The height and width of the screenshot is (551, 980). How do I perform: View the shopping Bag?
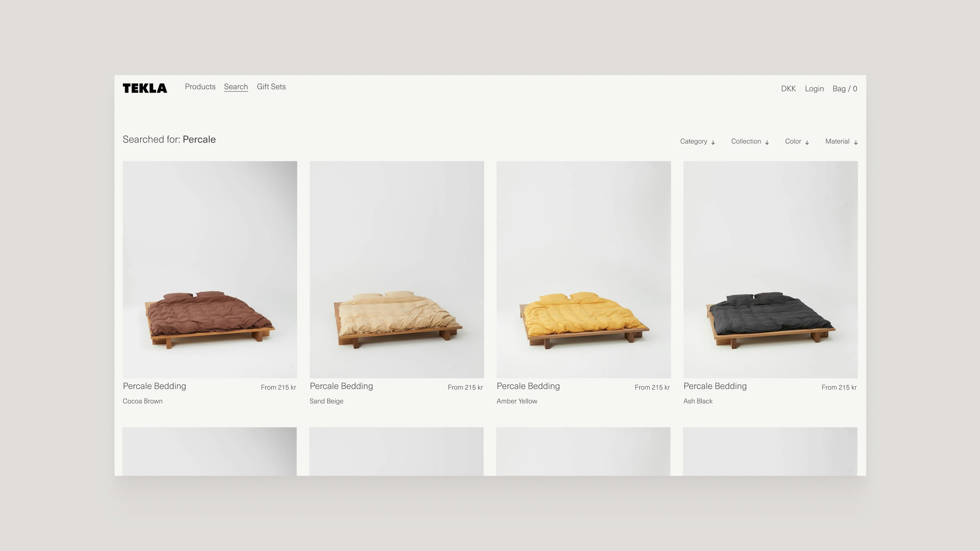click(845, 89)
